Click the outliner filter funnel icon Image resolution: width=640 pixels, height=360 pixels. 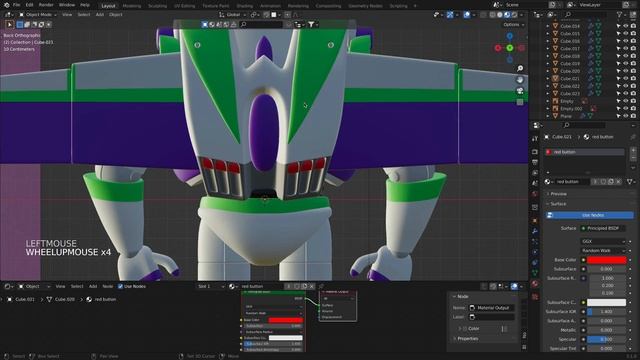[x=620, y=15]
